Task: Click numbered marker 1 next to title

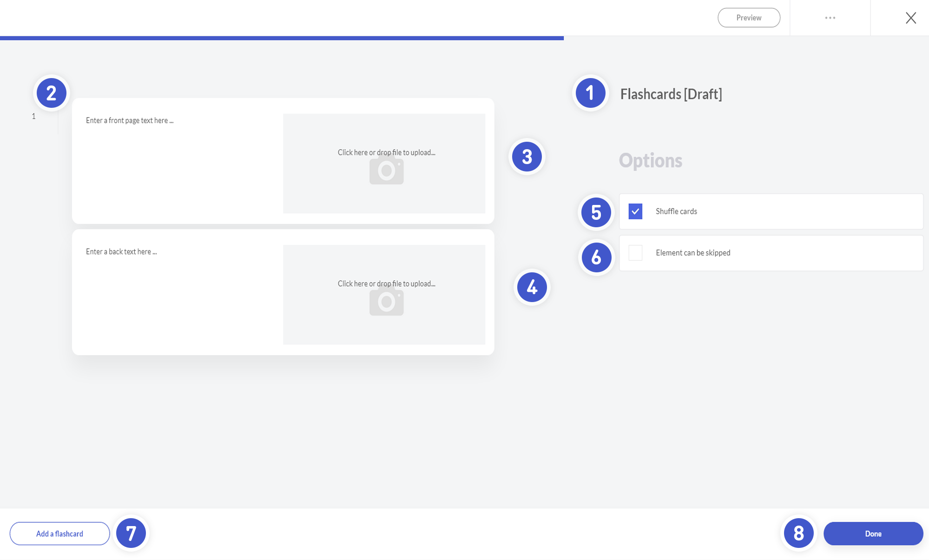Action: pyautogui.click(x=590, y=93)
